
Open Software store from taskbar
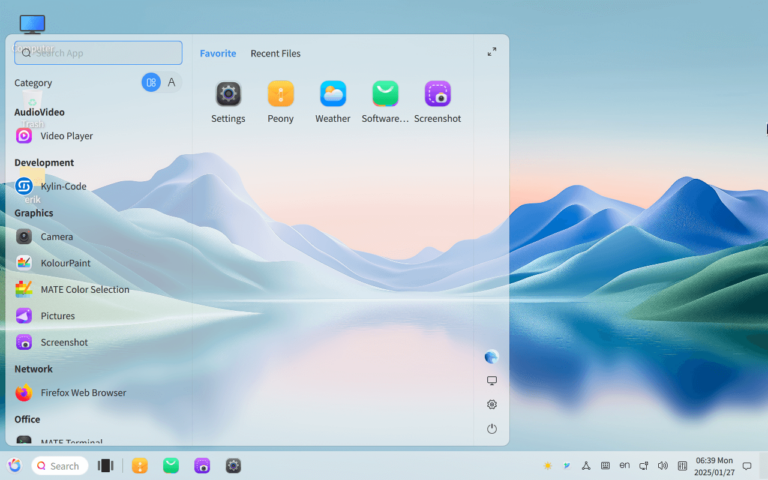(171, 465)
